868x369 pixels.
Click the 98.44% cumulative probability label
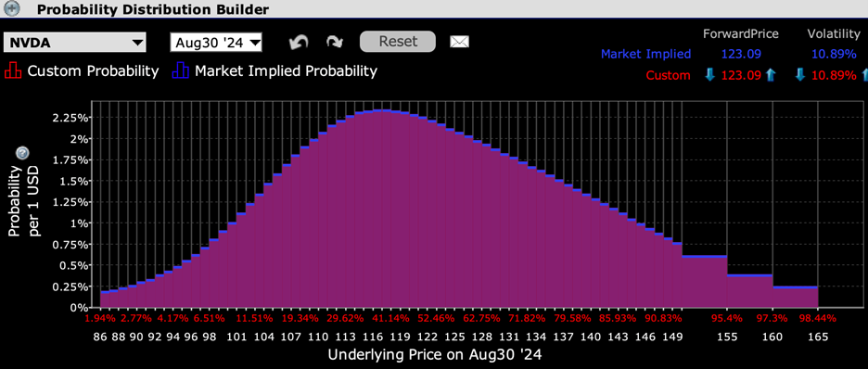[x=817, y=319]
